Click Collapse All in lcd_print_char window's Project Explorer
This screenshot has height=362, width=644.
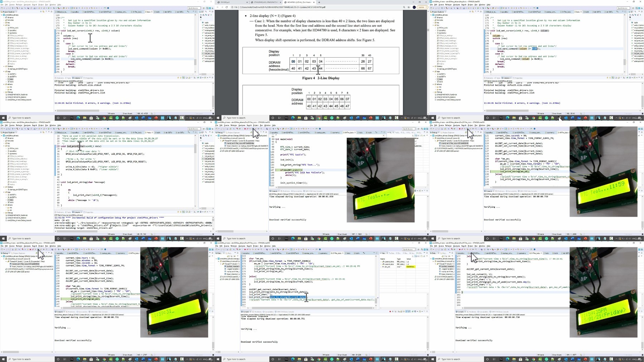pyautogui.click(x=41, y=132)
